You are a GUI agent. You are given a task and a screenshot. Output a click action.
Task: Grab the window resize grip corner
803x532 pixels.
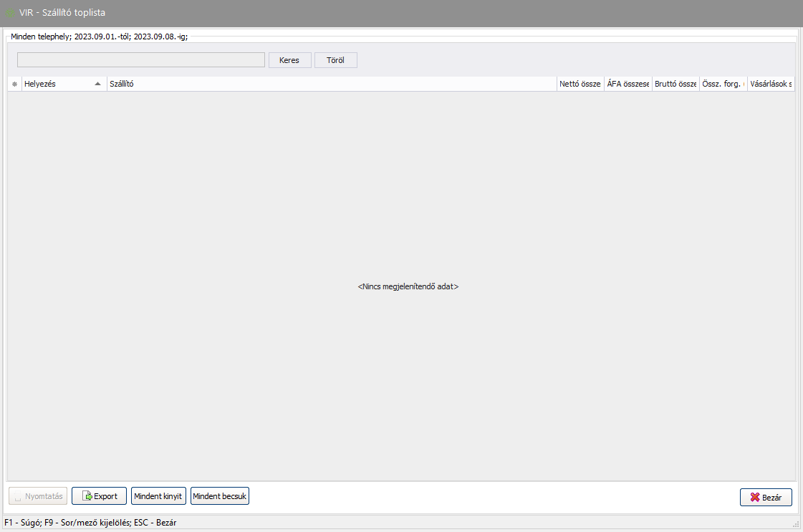(797, 525)
